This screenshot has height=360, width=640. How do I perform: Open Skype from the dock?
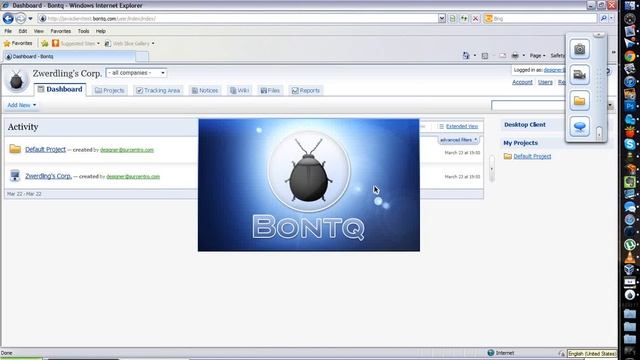[630, 144]
